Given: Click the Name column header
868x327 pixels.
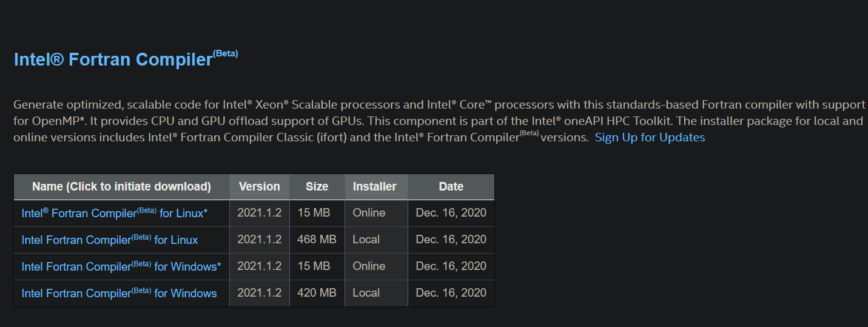Looking at the screenshot, I should tap(121, 187).
